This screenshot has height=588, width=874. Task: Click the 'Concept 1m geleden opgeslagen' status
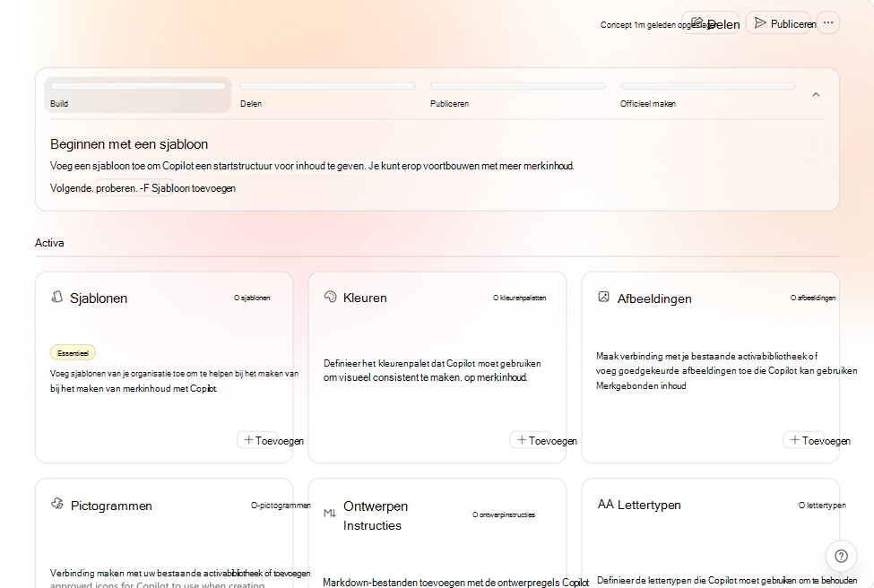[x=658, y=24]
